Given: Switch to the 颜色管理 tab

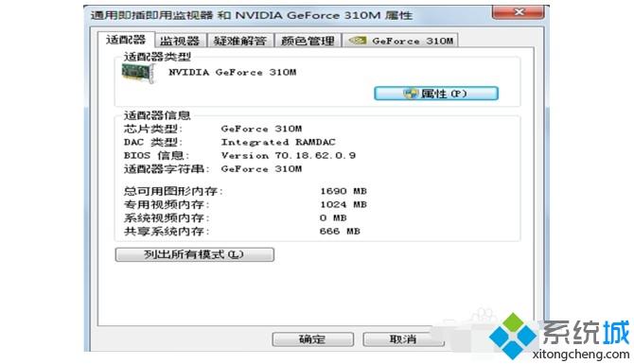Looking at the screenshot, I should point(308,41).
